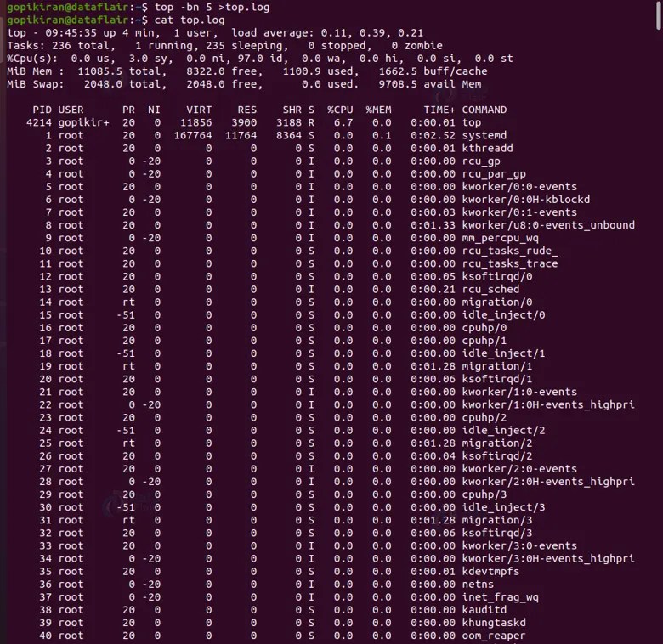Click the 'top -bn 5 >top.log' command text
The width and height of the screenshot is (663, 644).
(x=212, y=7)
